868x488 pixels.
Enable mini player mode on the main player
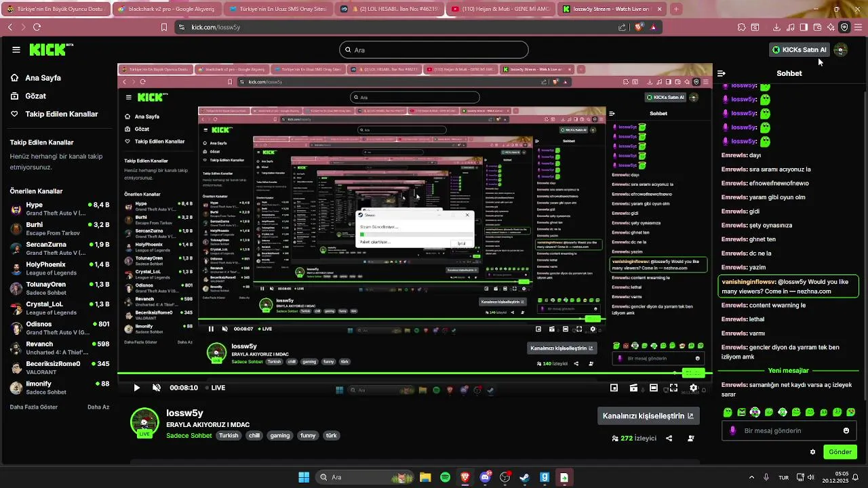(x=614, y=388)
